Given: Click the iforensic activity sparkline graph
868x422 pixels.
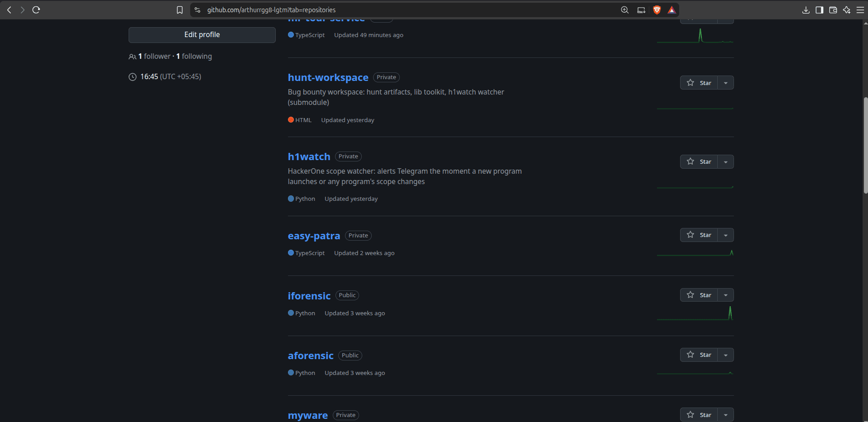Looking at the screenshot, I should 695,313.
